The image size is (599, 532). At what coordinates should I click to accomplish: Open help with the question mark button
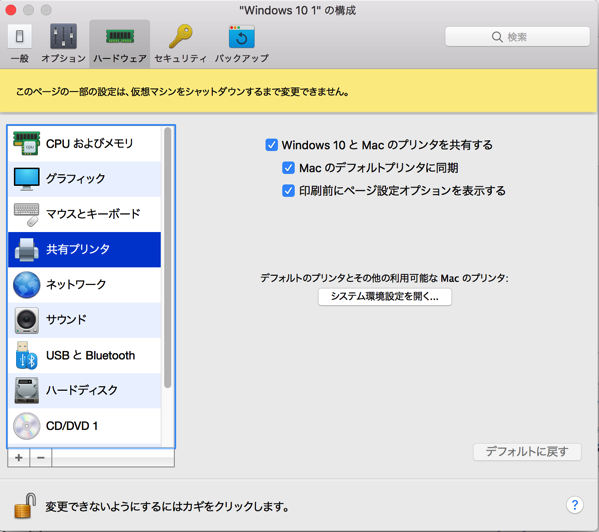(x=575, y=505)
